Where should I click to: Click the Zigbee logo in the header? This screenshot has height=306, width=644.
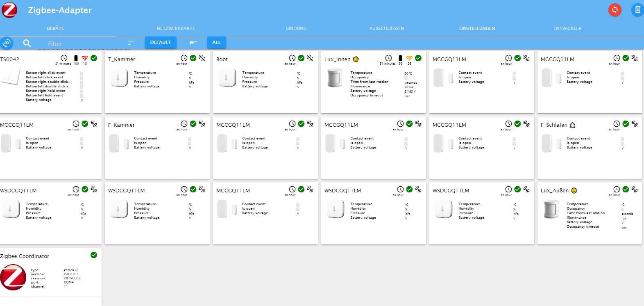tap(9, 10)
